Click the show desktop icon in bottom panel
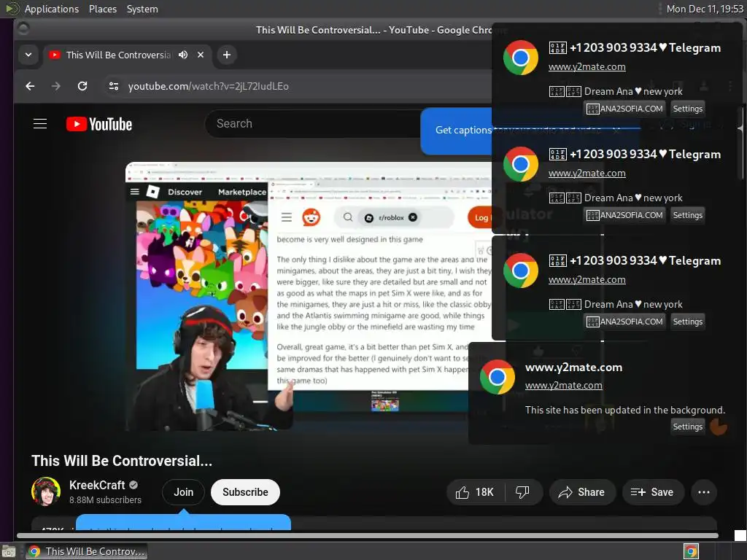The width and height of the screenshot is (747, 560). (x=9, y=551)
